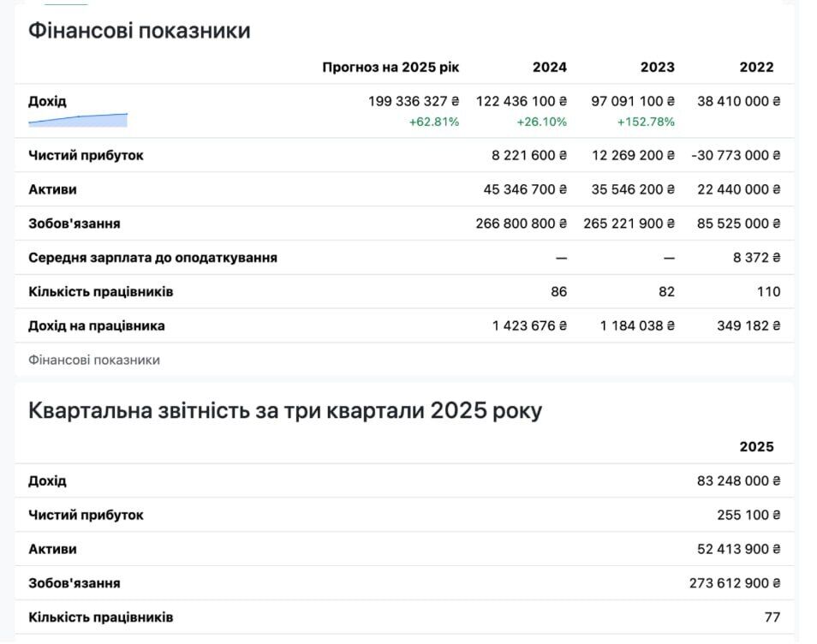The image size is (817, 644).
Task: Select the +152.78% growth value for 2023
Action: click(645, 122)
